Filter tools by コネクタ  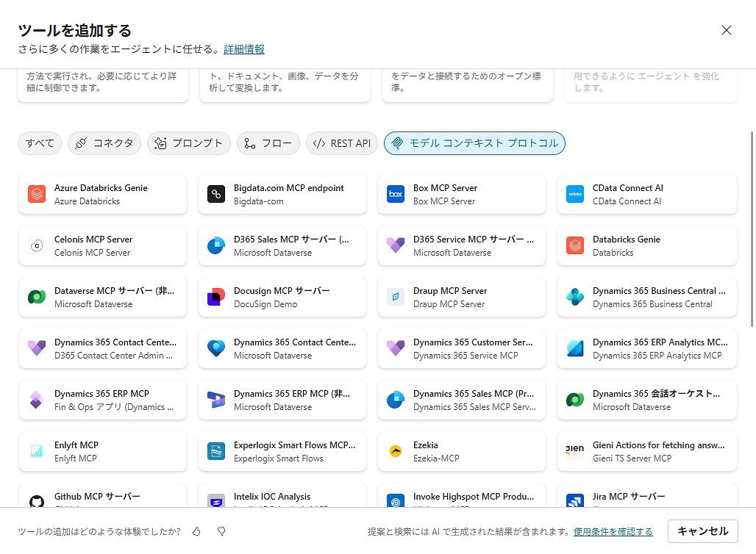click(x=104, y=143)
